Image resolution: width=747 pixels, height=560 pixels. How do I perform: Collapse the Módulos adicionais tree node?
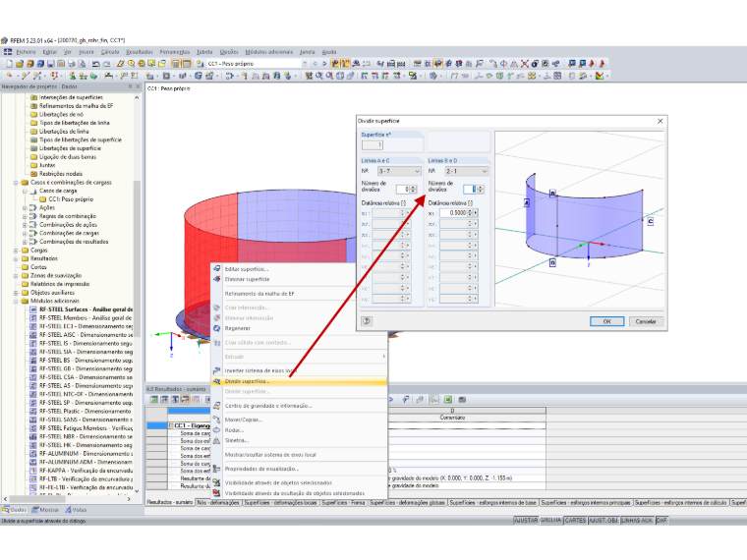(x=16, y=301)
